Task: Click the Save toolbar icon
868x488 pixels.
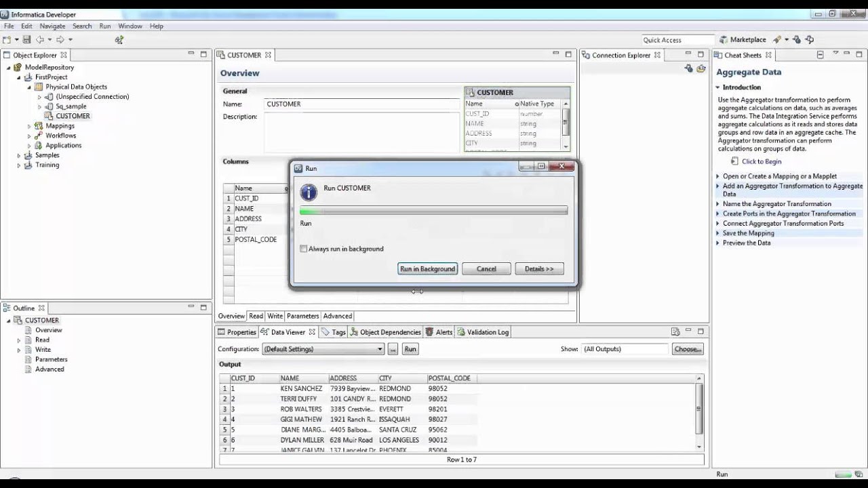Action: 27,40
